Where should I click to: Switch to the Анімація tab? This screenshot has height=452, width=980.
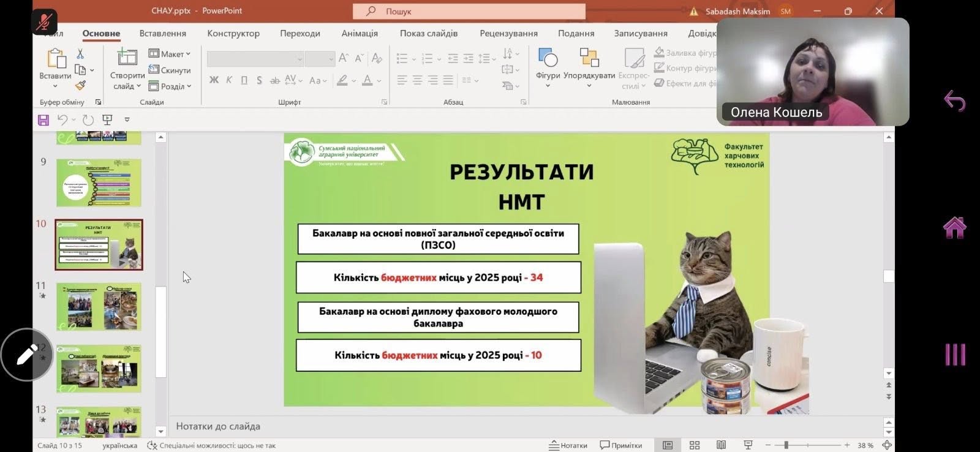tap(360, 33)
